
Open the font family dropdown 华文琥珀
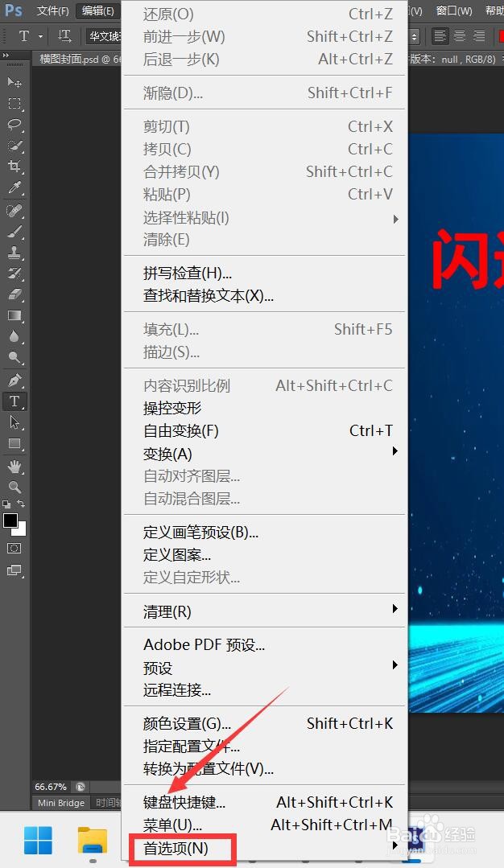104,36
